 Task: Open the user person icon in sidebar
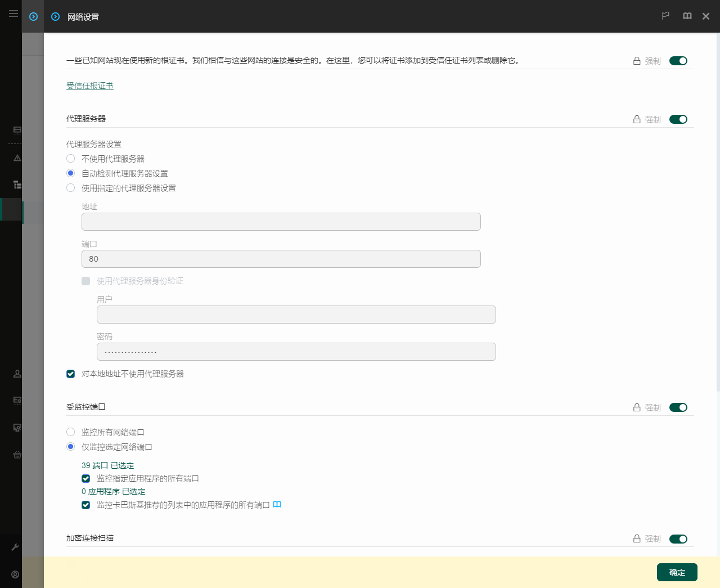tap(17, 374)
